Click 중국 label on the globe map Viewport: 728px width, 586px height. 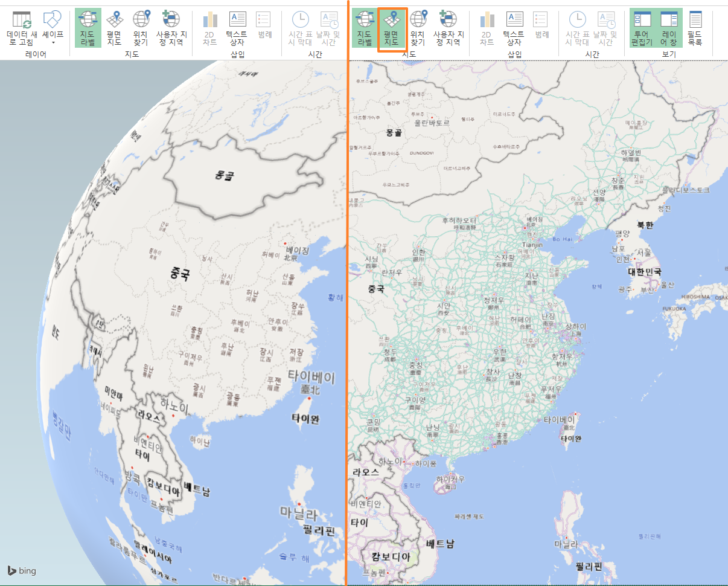(180, 275)
